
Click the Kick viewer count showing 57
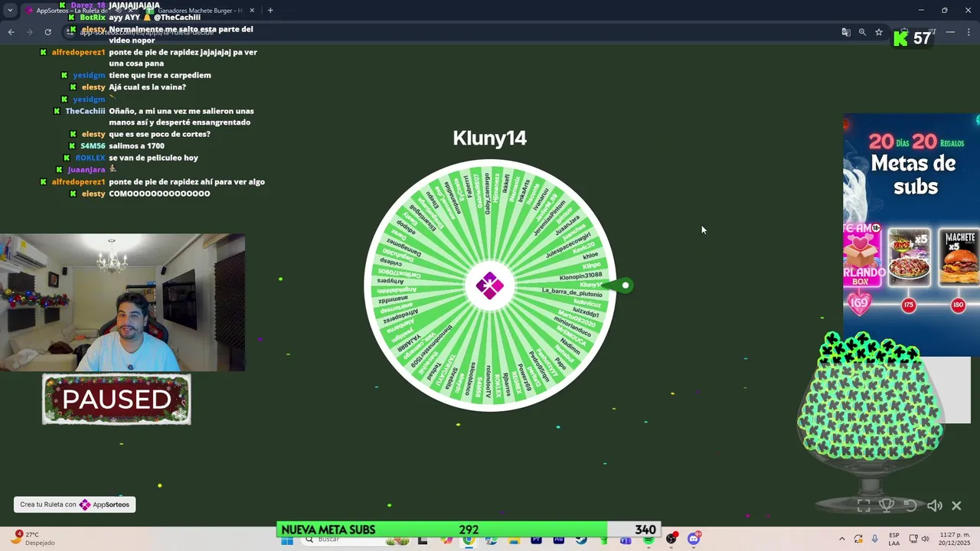tap(913, 38)
